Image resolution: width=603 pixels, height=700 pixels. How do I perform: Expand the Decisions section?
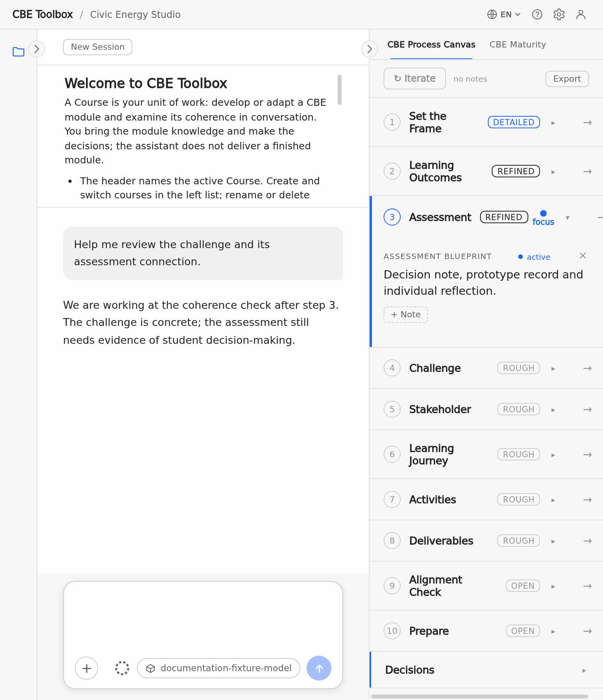486,670
